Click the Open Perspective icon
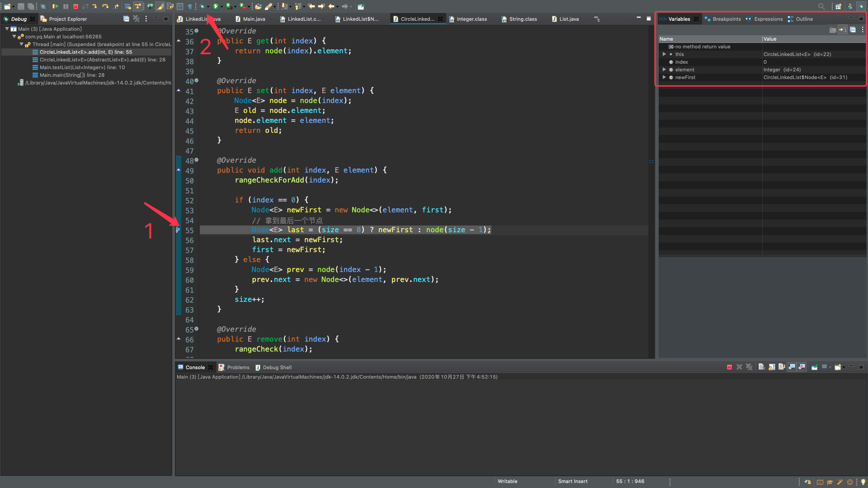Viewport: 868px width, 488px height. point(838,6)
